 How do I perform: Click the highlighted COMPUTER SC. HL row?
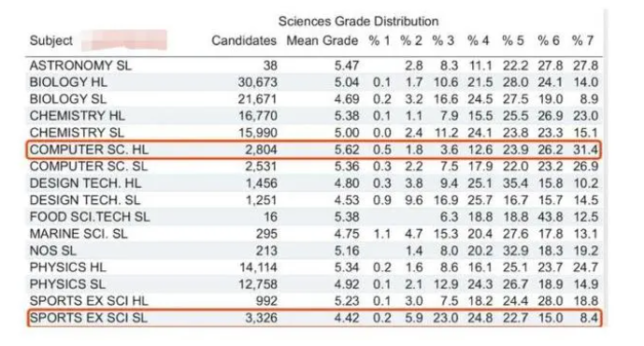[314, 150]
